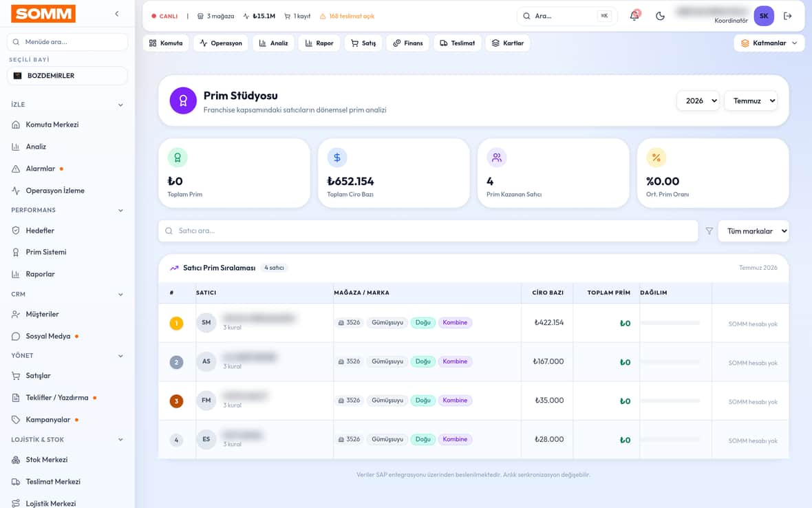The width and height of the screenshot is (812, 508).
Task: Open the SK user avatar
Action: pos(764,16)
